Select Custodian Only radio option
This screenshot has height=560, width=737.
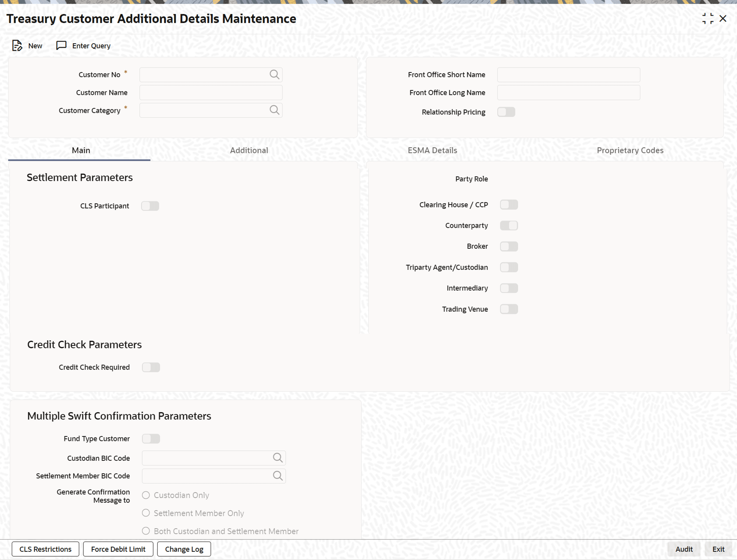pos(146,495)
